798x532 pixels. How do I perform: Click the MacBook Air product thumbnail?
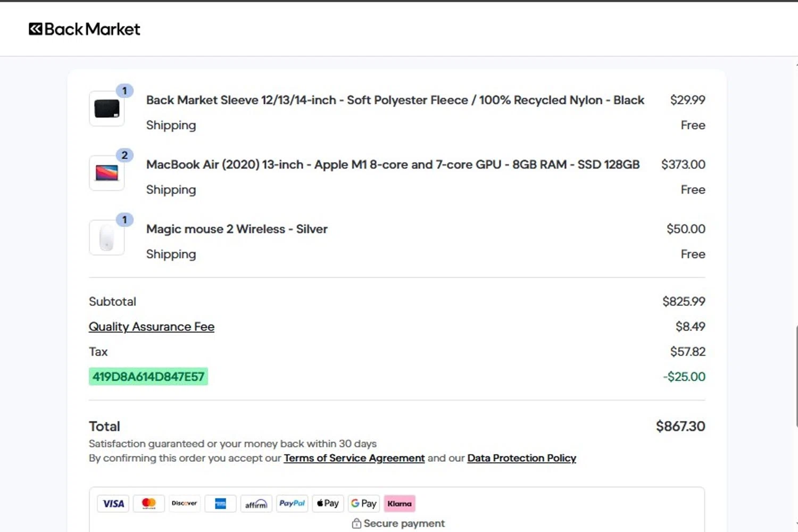coord(107,173)
